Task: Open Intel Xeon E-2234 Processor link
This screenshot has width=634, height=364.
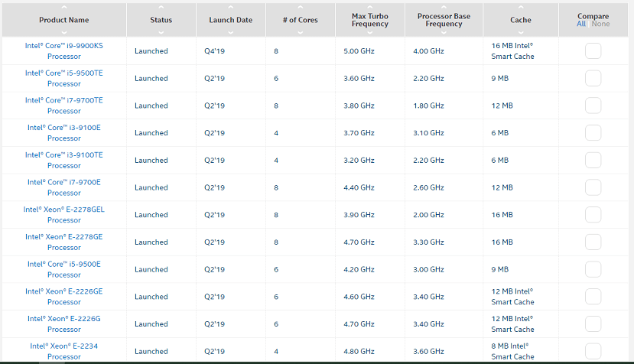Action: click(x=64, y=351)
